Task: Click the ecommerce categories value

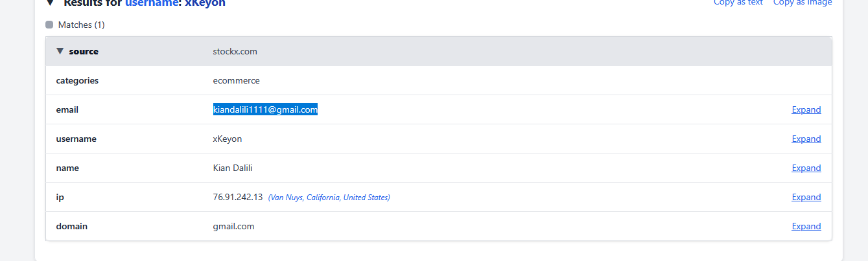Action: (x=236, y=81)
